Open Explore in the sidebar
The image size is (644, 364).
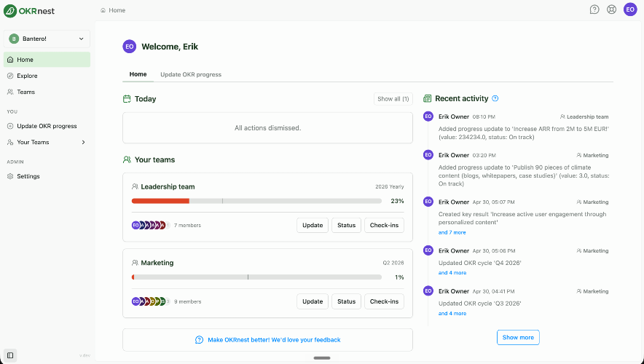click(47, 76)
